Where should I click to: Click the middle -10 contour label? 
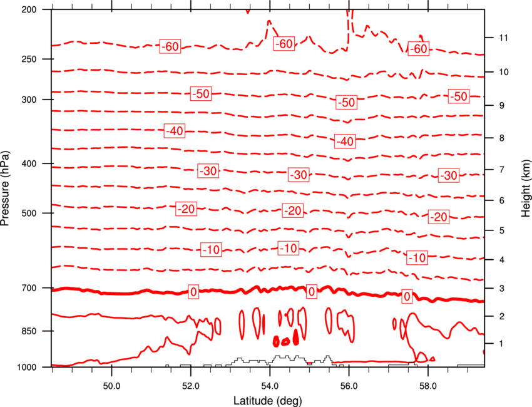point(288,248)
